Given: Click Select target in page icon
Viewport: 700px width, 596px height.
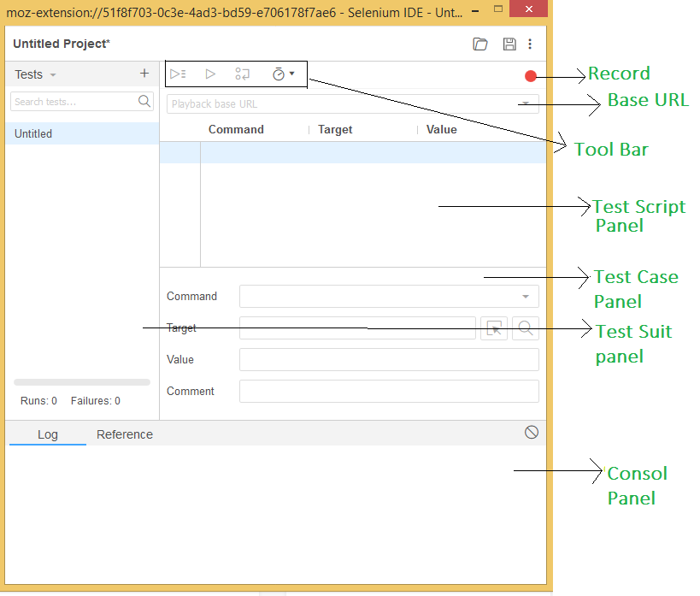Looking at the screenshot, I should (494, 329).
